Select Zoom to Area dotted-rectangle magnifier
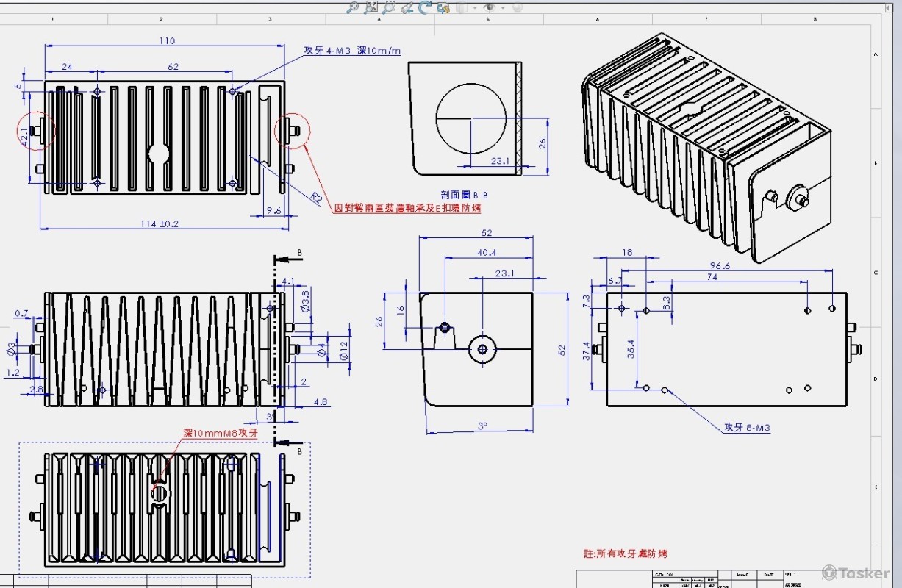The height and width of the screenshot is (588, 902). click(x=389, y=7)
